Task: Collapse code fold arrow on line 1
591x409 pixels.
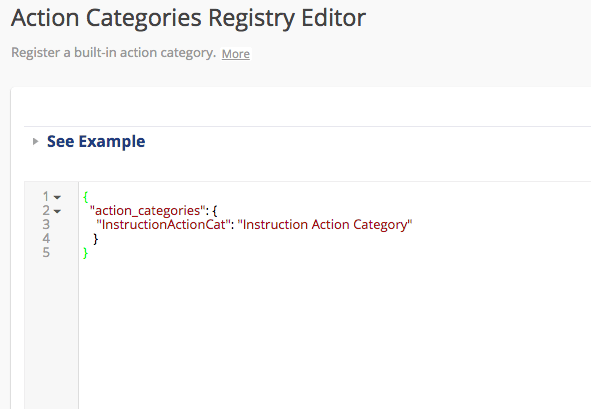Action: point(57,197)
